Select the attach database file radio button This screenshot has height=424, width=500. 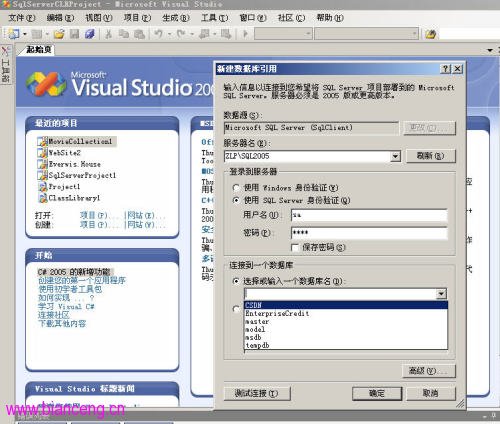236,309
